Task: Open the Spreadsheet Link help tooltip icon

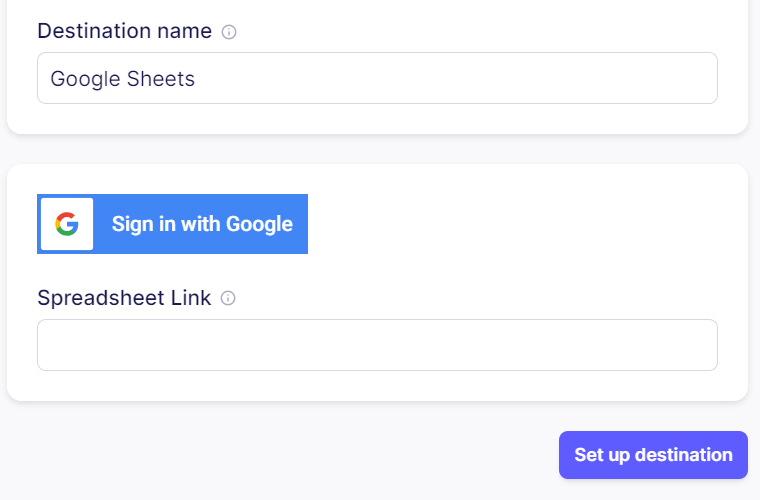Action: point(228,298)
